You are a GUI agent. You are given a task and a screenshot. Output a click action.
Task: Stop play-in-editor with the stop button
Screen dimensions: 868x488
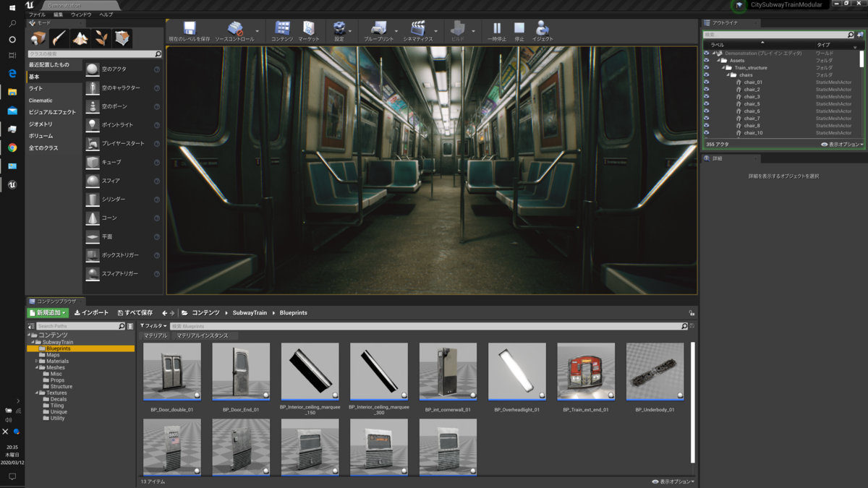pos(519,28)
